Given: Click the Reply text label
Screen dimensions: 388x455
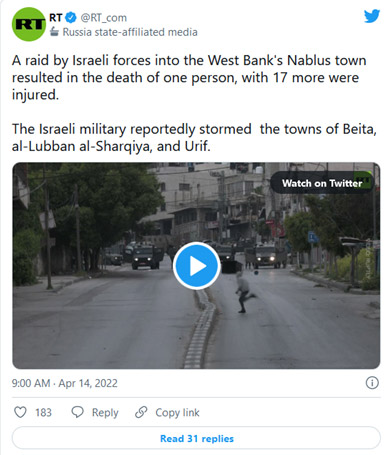Looking at the screenshot, I should 105,413.
